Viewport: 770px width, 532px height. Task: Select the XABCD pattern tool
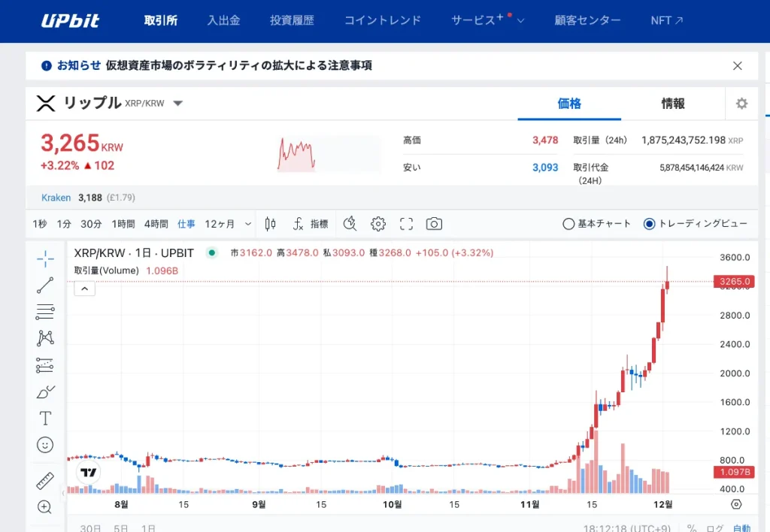coord(45,338)
